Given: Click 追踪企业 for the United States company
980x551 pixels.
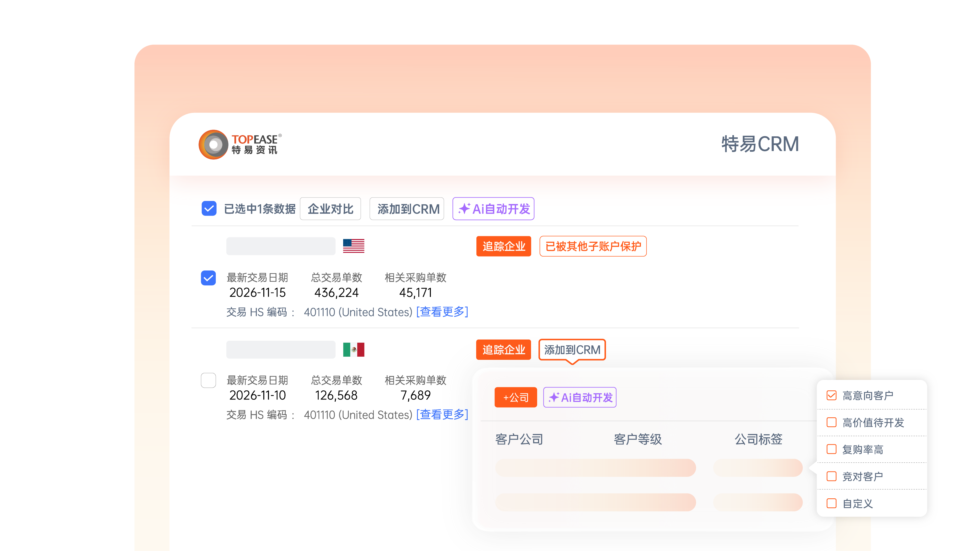Looking at the screenshot, I should coord(504,246).
